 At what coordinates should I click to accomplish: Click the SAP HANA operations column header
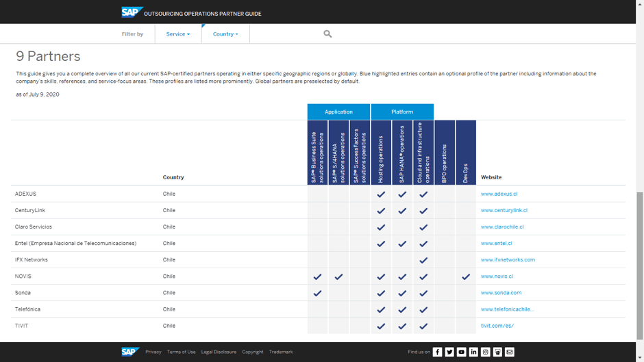point(402,153)
